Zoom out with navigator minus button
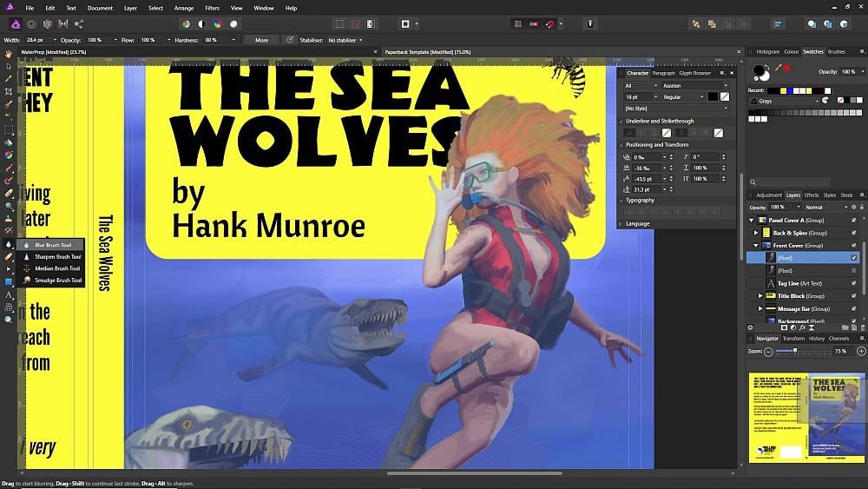The width and height of the screenshot is (868, 489). click(768, 351)
